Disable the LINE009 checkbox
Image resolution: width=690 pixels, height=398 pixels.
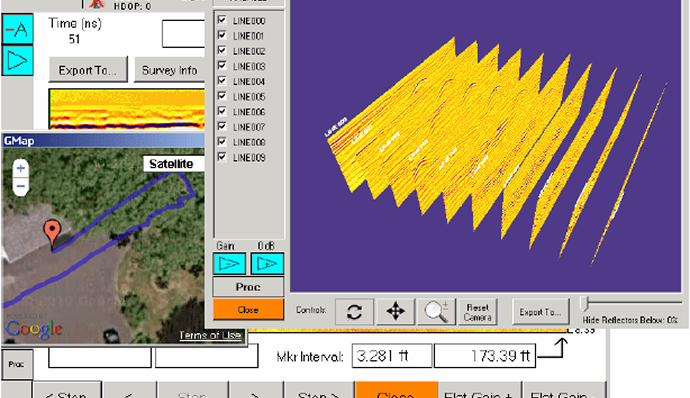point(222,157)
